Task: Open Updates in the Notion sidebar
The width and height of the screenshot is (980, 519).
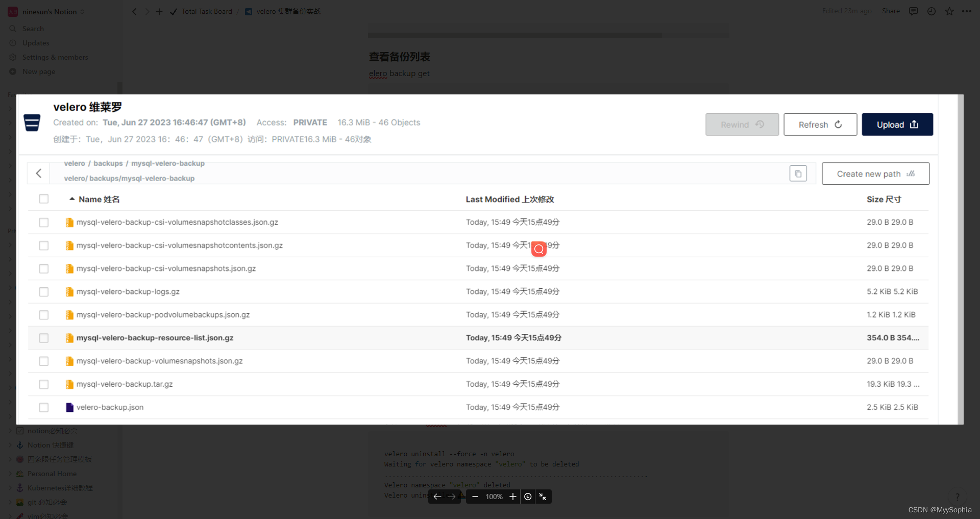Action: point(36,43)
